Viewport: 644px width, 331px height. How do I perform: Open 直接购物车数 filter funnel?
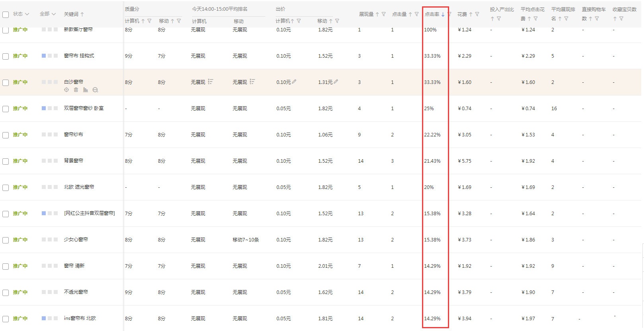pyautogui.click(x=597, y=19)
